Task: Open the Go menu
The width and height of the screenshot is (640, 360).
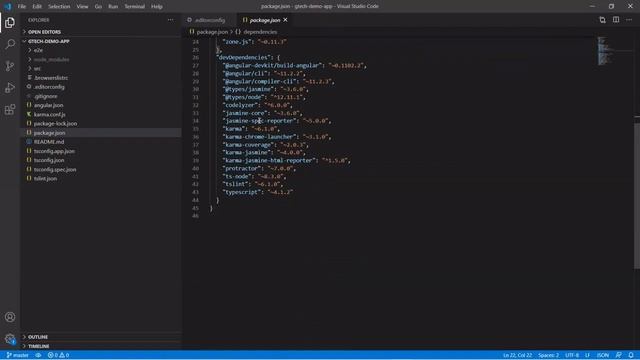Action: 98,7
